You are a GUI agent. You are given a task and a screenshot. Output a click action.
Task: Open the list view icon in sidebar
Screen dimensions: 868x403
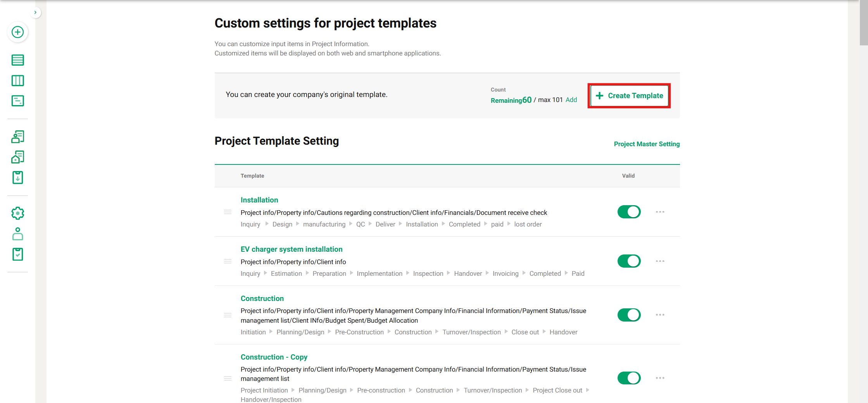point(17,60)
